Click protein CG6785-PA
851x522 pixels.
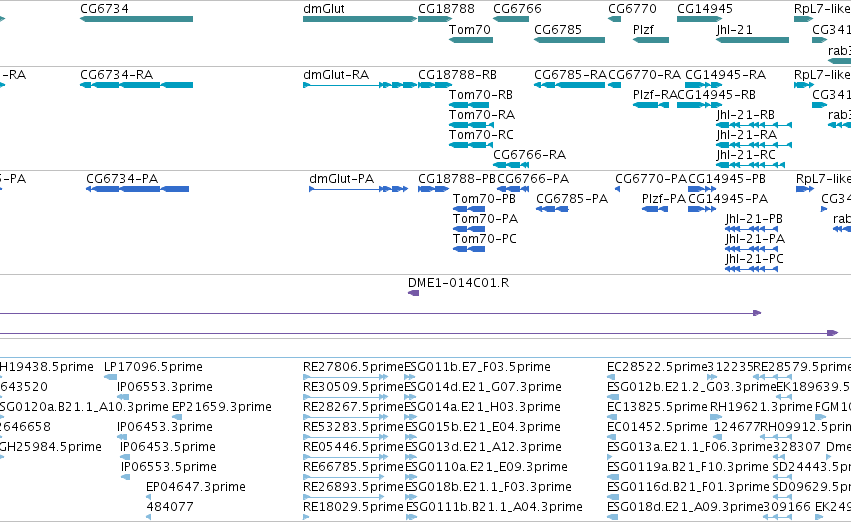coord(572,199)
